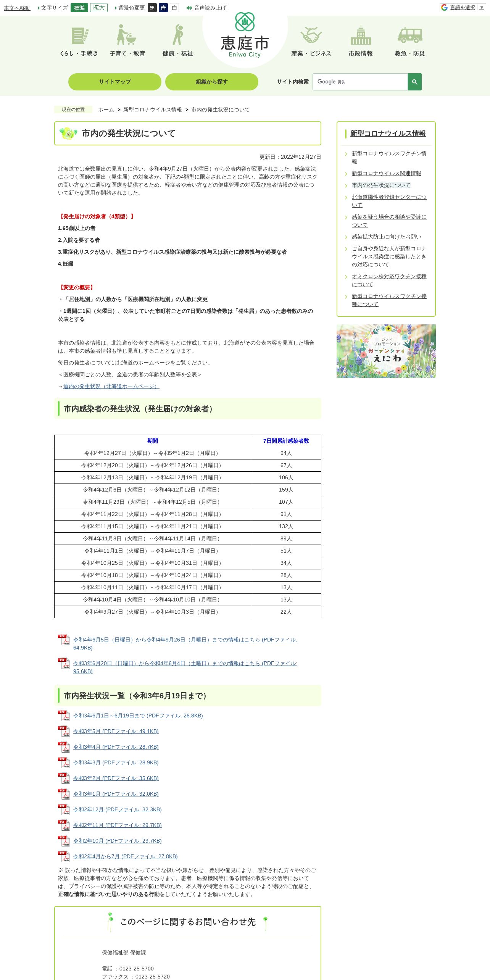Select sidebar 市内の発生状況について
Screen dimensions: 490x980
tap(381, 185)
